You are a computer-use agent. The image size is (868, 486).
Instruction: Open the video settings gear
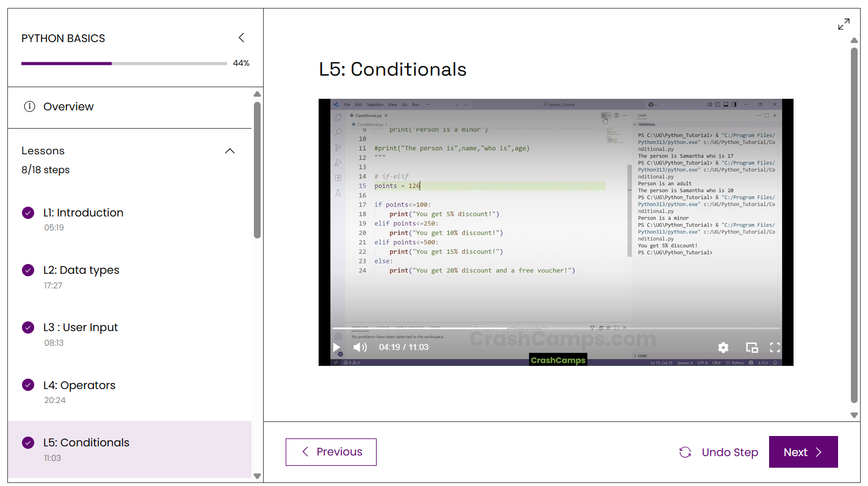pyautogui.click(x=723, y=348)
